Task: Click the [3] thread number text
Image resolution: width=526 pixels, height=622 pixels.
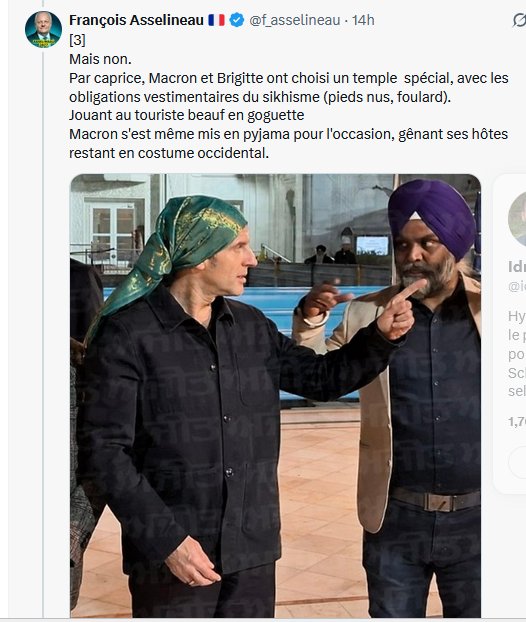Action: pos(77,40)
